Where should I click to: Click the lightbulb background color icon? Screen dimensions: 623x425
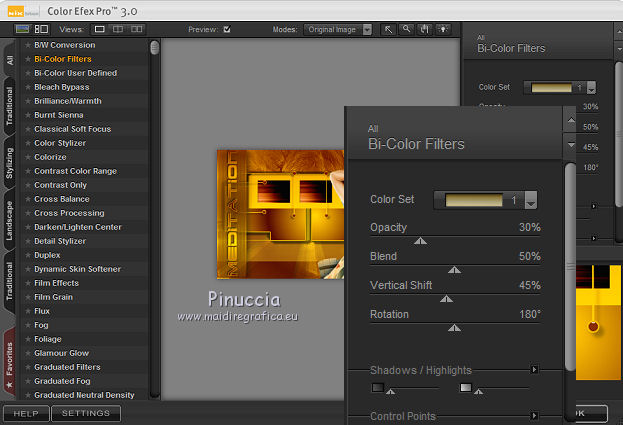coord(441,30)
